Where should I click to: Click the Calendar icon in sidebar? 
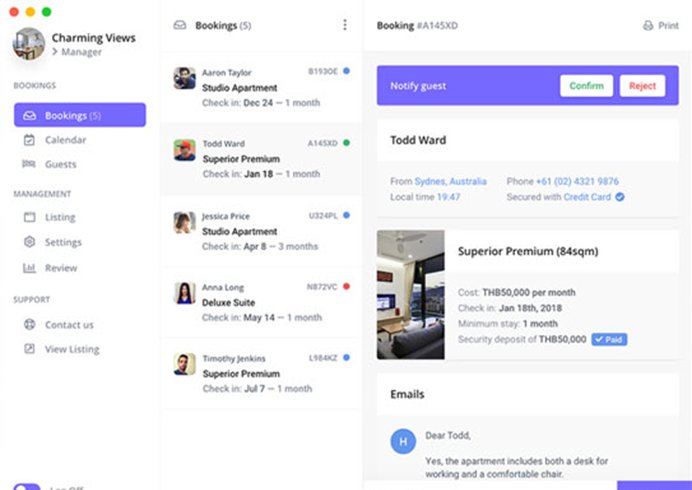click(29, 140)
